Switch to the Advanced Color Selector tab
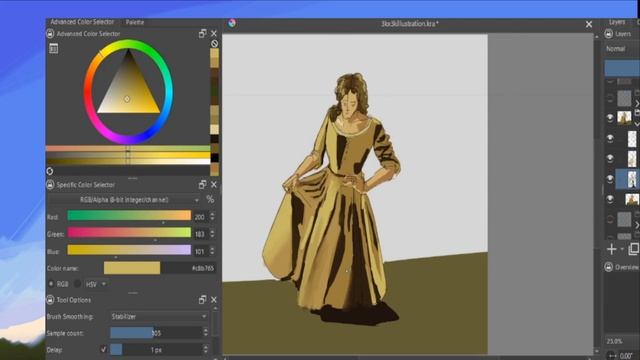640x360 pixels. click(x=82, y=22)
